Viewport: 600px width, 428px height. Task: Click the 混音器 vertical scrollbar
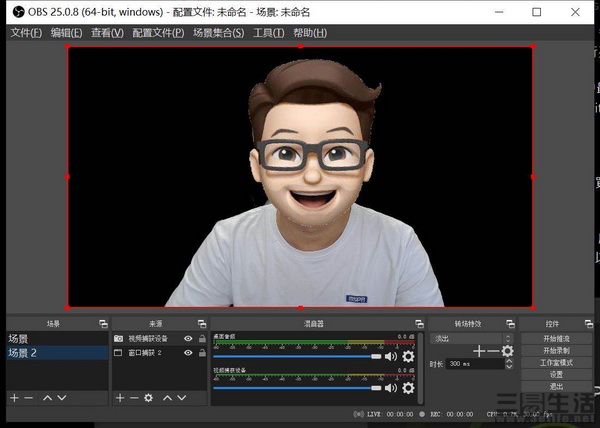click(421, 368)
